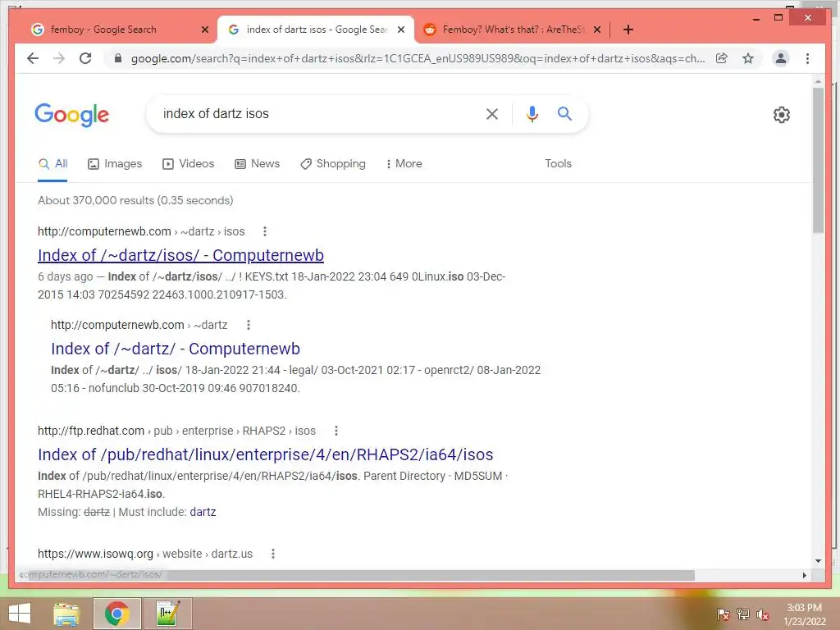Screen dimensions: 840x630
Task: Expand the More search categories
Action: [x=404, y=164]
